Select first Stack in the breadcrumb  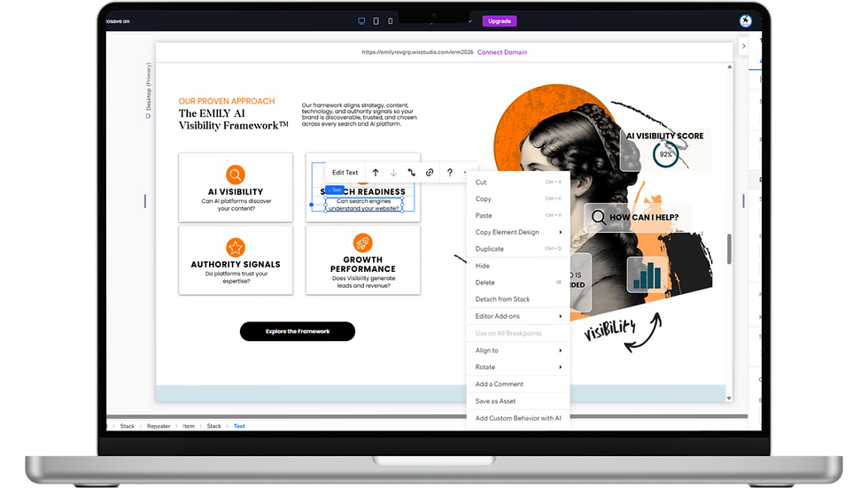128,426
